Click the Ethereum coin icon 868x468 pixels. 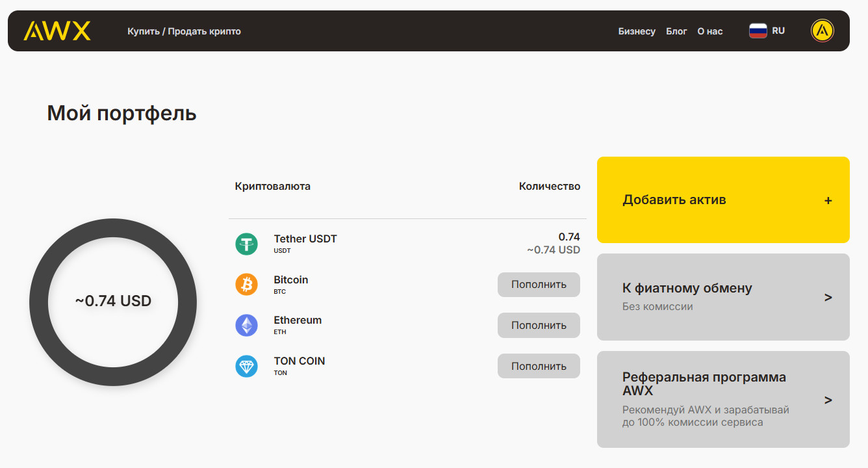click(246, 325)
